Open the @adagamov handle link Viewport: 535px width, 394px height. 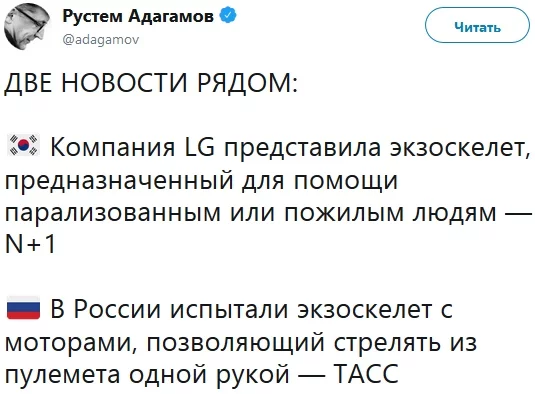click(x=101, y=40)
